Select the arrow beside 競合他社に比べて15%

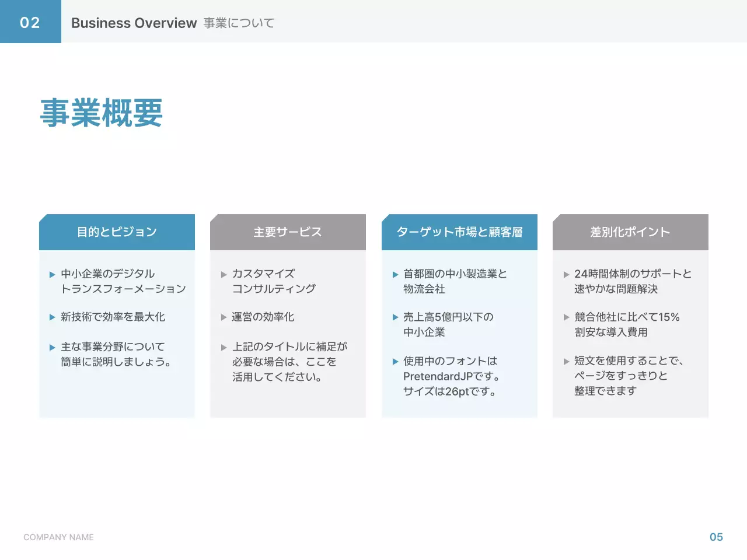pyautogui.click(x=566, y=317)
